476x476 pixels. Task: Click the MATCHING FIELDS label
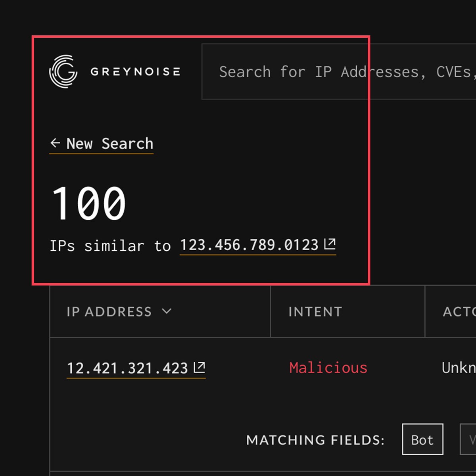(x=315, y=440)
